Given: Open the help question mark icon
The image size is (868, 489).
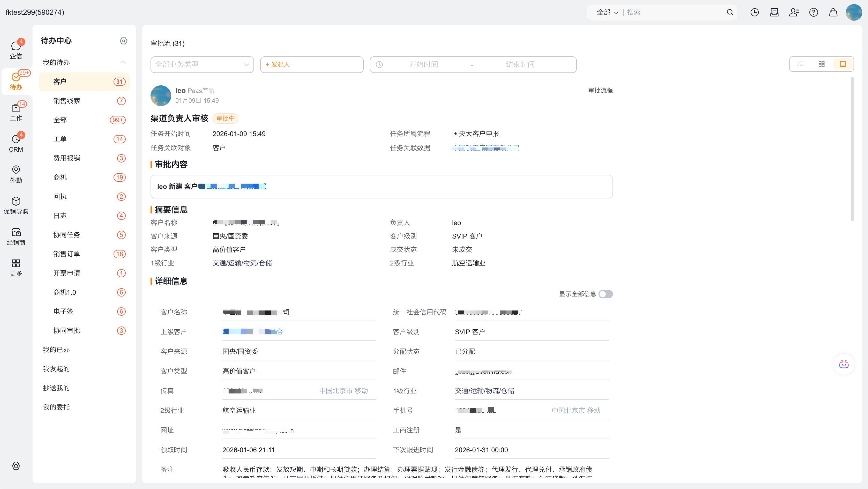Looking at the screenshot, I should click(x=813, y=12).
